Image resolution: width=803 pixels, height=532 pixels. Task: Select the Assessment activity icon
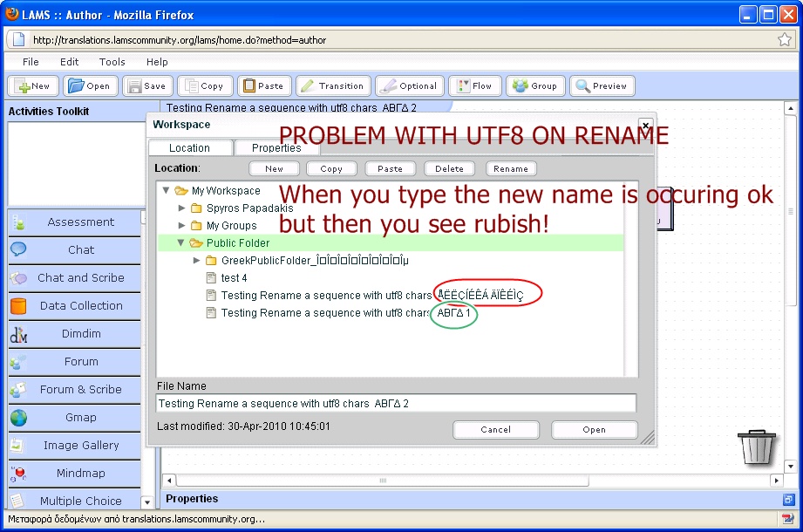pos(18,222)
